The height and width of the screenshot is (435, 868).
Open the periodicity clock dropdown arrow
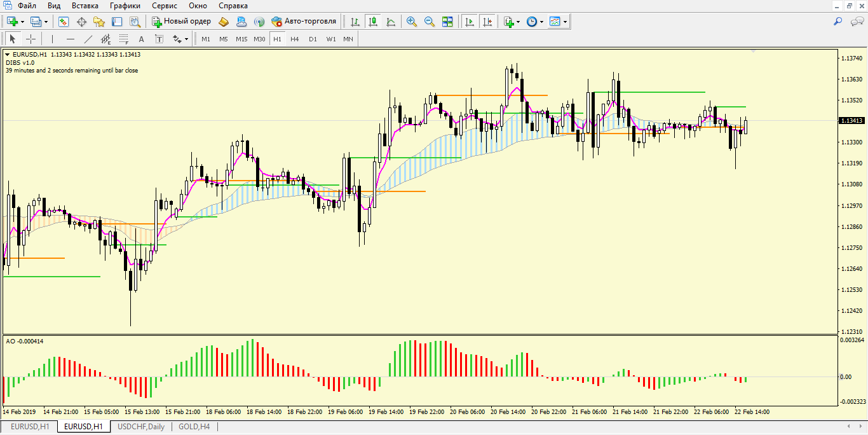click(541, 22)
